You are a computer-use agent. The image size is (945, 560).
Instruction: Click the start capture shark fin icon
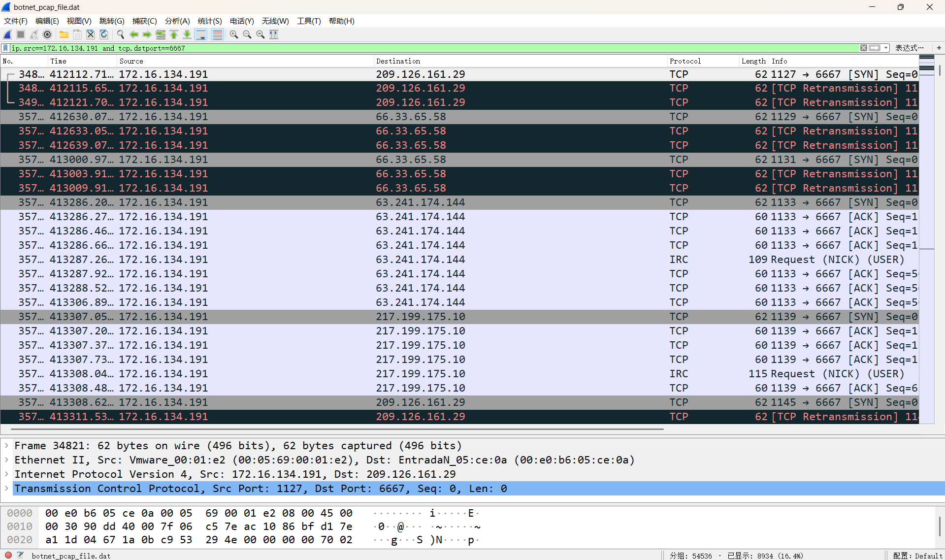[7, 34]
